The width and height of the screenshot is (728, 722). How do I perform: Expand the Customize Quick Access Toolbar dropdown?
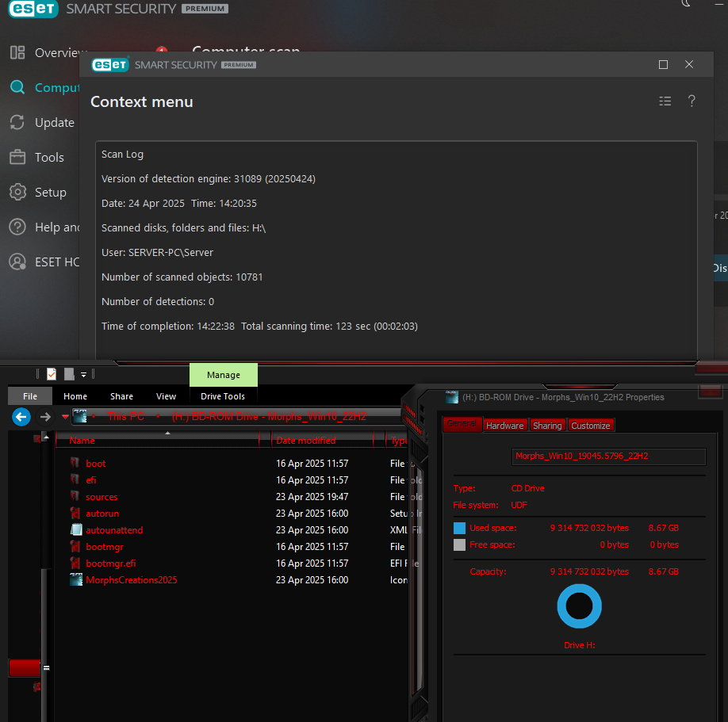(x=83, y=374)
